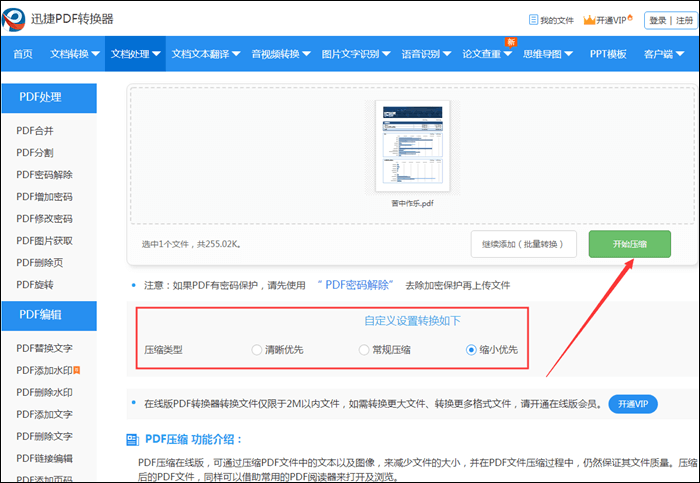The width and height of the screenshot is (700, 483).
Task: Click 开通VIP text in header
Action: (611, 20)
